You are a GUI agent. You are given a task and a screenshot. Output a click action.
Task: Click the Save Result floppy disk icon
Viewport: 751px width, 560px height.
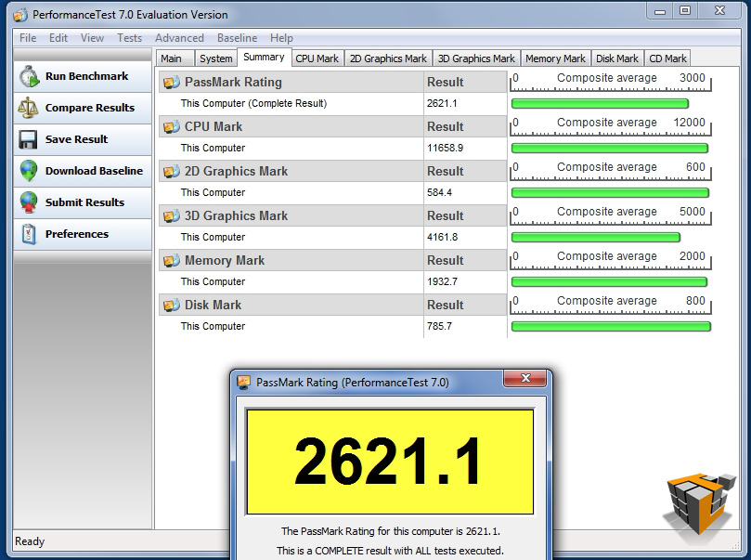(x=28, y=139)
